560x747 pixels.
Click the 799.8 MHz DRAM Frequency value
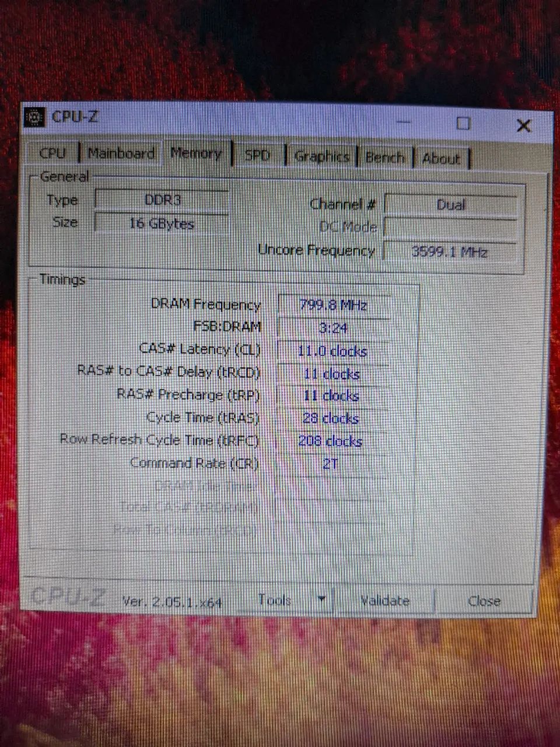click(x=333, y=305)
